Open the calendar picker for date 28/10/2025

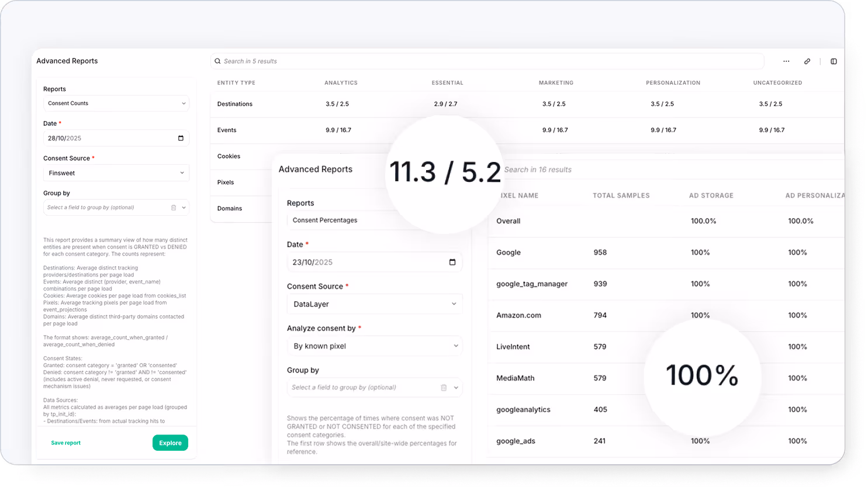[181, 138]
